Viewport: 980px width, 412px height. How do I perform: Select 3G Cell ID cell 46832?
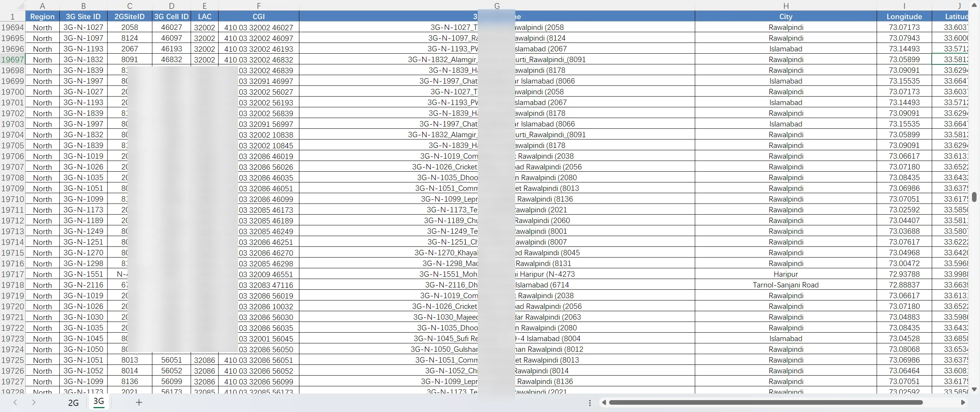pyautogui.click(x=171, y=59)
